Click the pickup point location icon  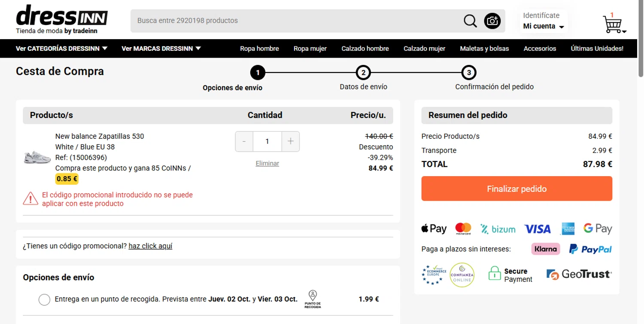point(313,299)
